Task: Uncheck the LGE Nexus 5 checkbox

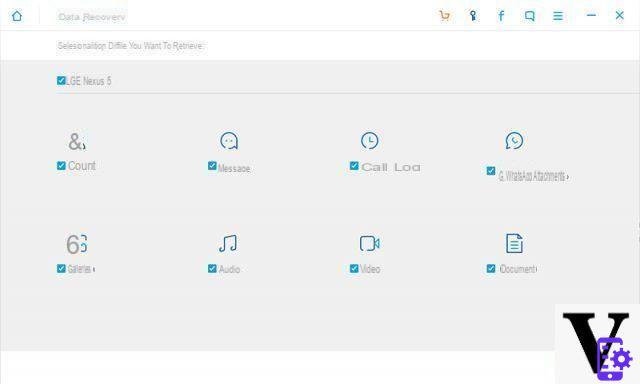Action: pos(61,80)
